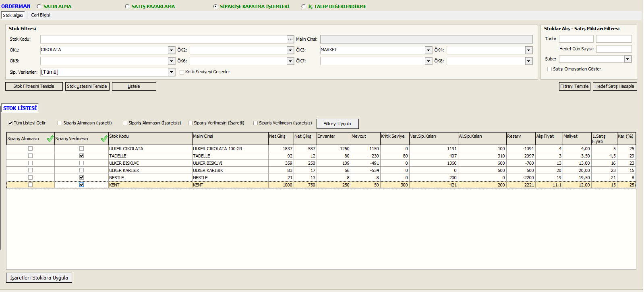Select KENT stock code cell
644x292 pixels.
pyautogui.click(x=150, y=185)
